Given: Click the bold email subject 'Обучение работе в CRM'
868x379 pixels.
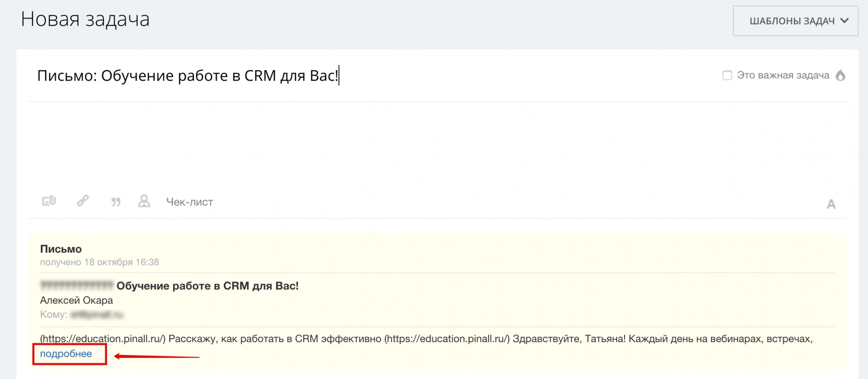Looking at the screenshot, I should point(207,286).
